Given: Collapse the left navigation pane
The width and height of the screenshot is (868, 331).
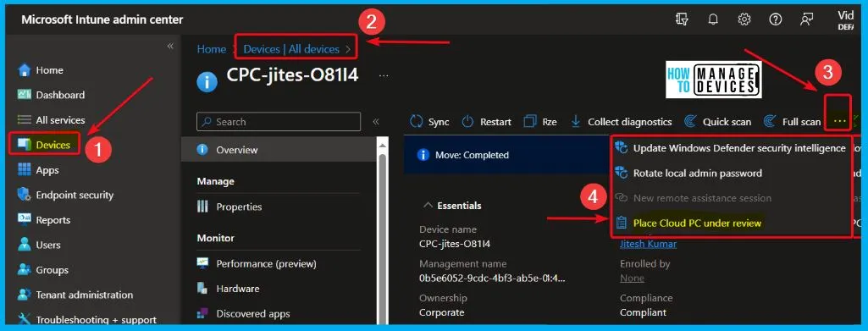Looking at the screenshot, I should pyautogui.click(x=170, y=46).
